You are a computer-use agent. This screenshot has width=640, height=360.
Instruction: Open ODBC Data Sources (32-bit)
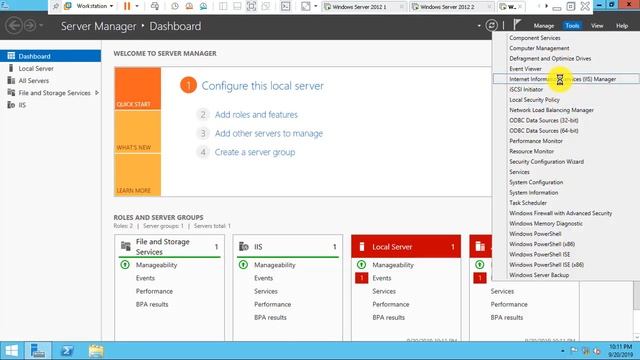click(543, 120)
